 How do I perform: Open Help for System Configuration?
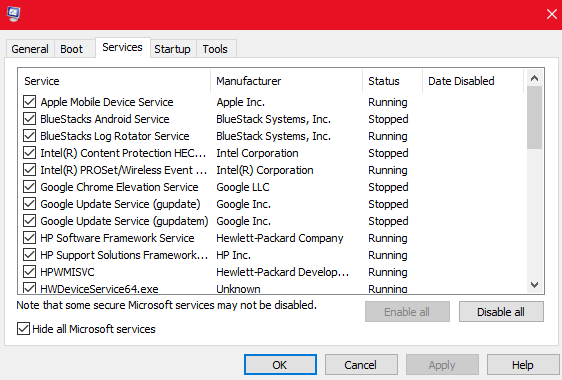pyautogui.click(x=523, y=365)
